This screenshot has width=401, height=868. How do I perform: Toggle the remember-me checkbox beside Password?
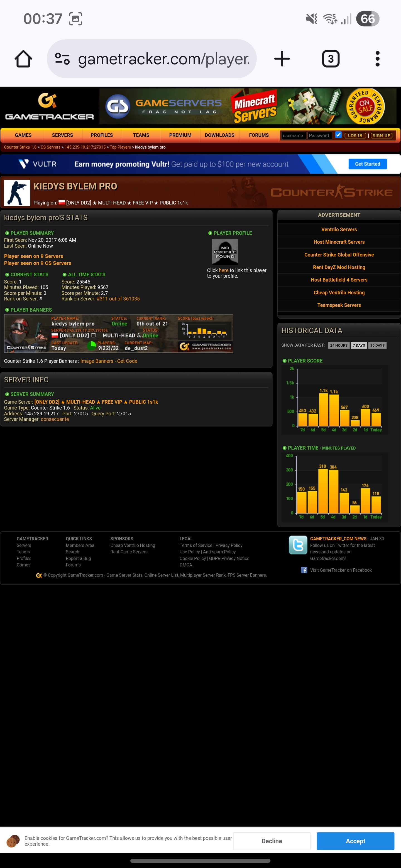pyautogui.click(x=338, y=135)
